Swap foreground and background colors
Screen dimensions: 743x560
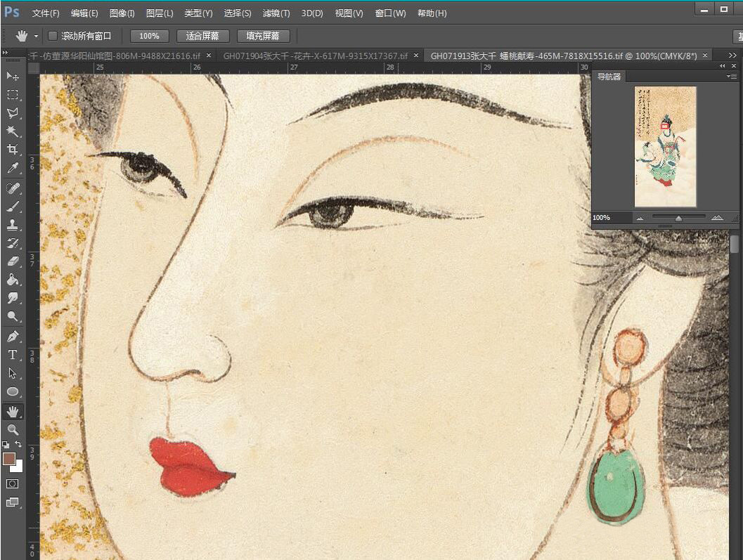(x=18, y=444)
